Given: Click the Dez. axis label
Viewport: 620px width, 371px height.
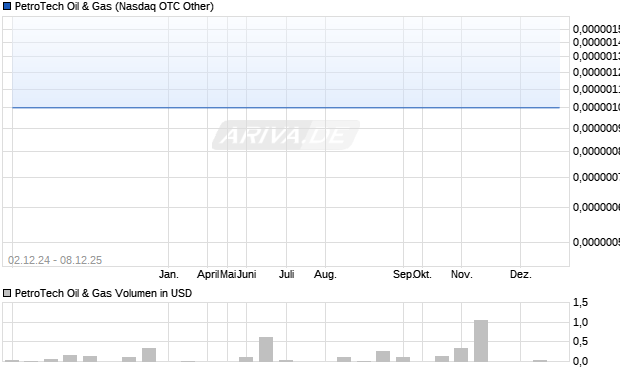Looking at the screenshot, I should [521, 274].
